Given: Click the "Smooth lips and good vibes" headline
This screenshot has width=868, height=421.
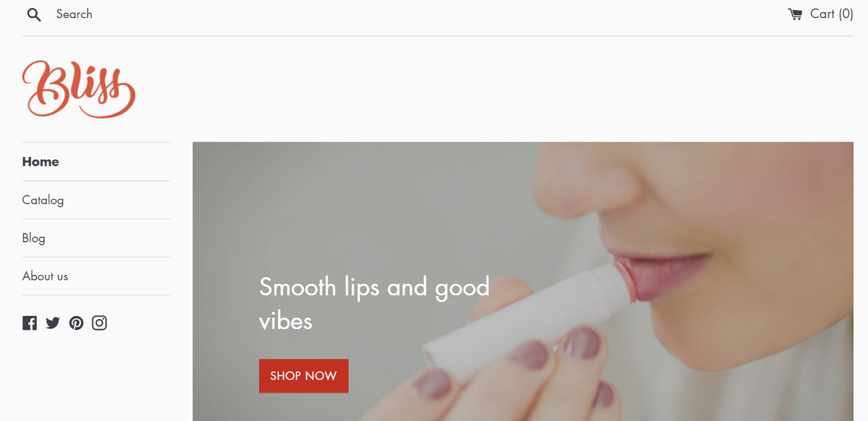Looking at the screenshot, I should tap(374, 303).
